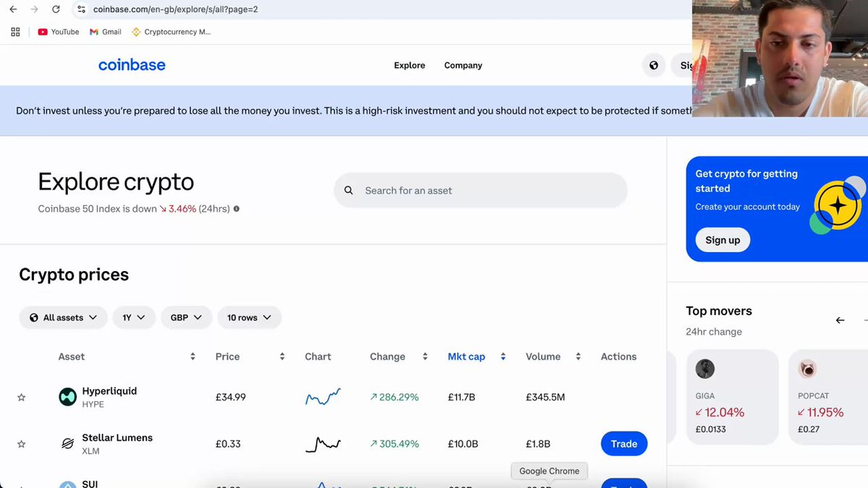Click the POPCAT avatar icon
The width and height of the screenshot is (868, 488).
pyautogui.click(x=807, y=369)
